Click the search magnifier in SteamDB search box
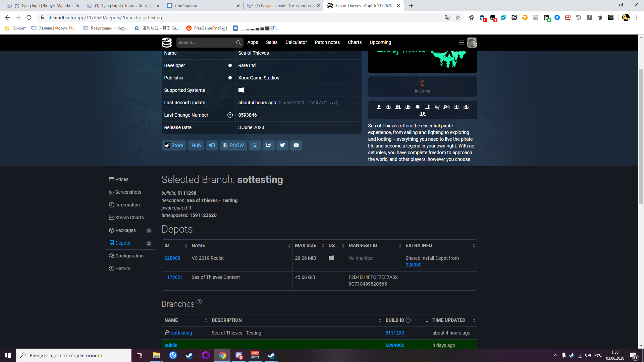Screen dimensions: 644x362 click(238, 43)
